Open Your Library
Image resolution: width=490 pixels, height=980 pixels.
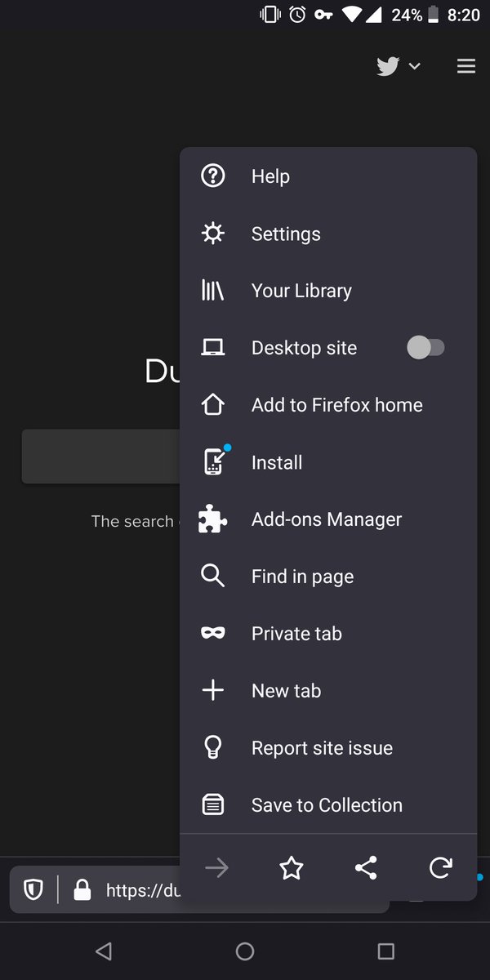coord(328,291)
